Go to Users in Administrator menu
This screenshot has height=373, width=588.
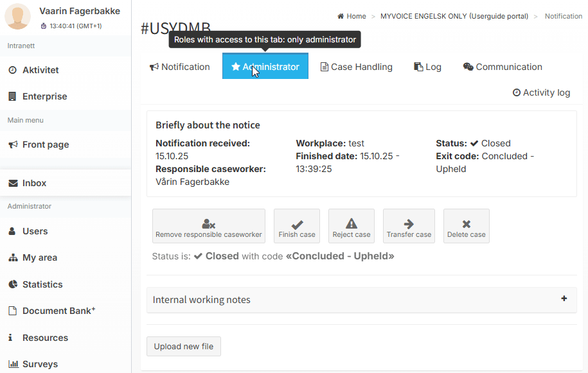click(x=35, y=231)
